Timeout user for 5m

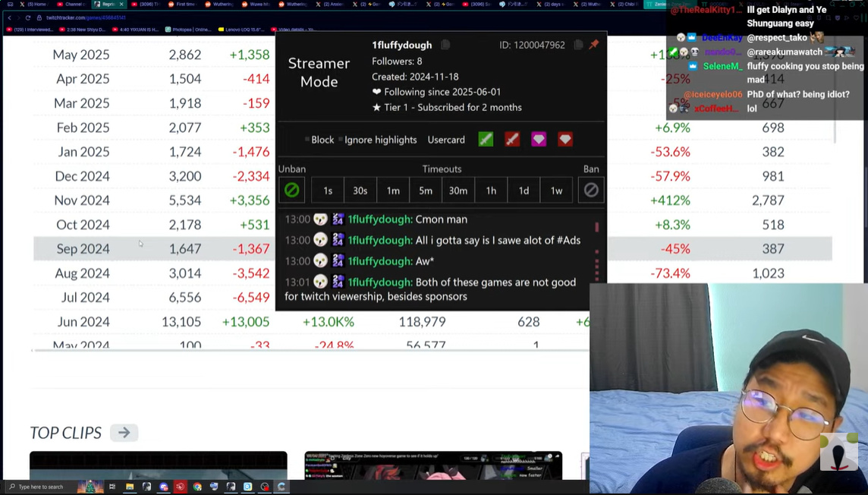point(426,191)
